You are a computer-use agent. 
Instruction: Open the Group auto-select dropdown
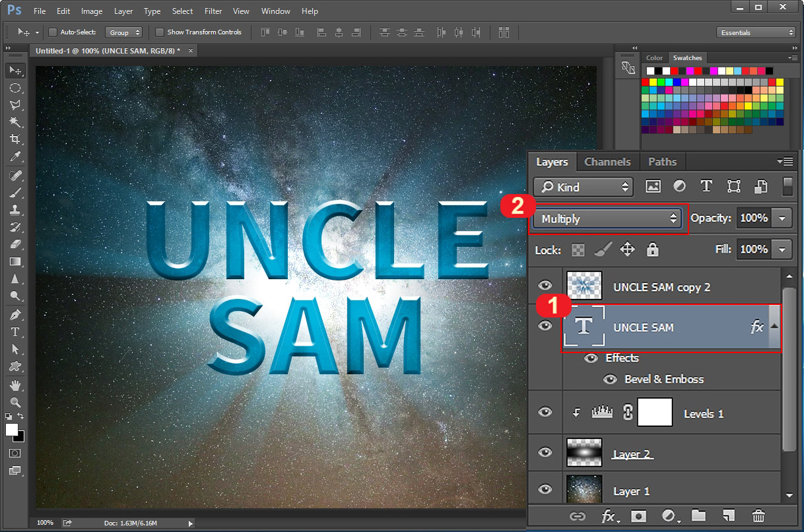click(x=124, y=32)
